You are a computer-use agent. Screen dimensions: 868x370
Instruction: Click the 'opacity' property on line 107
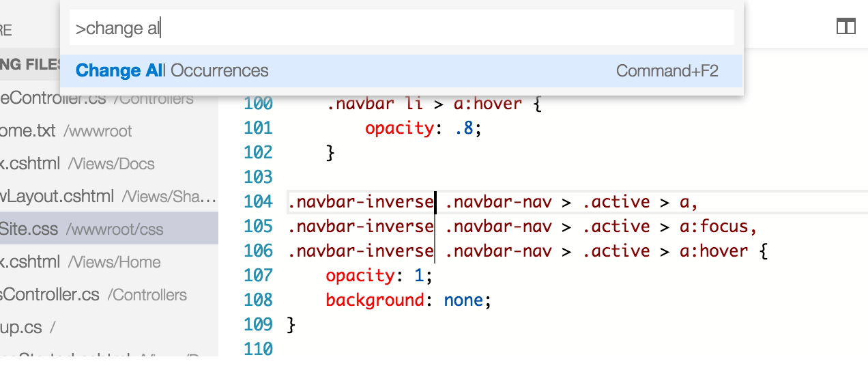click(x=360, y=276)
